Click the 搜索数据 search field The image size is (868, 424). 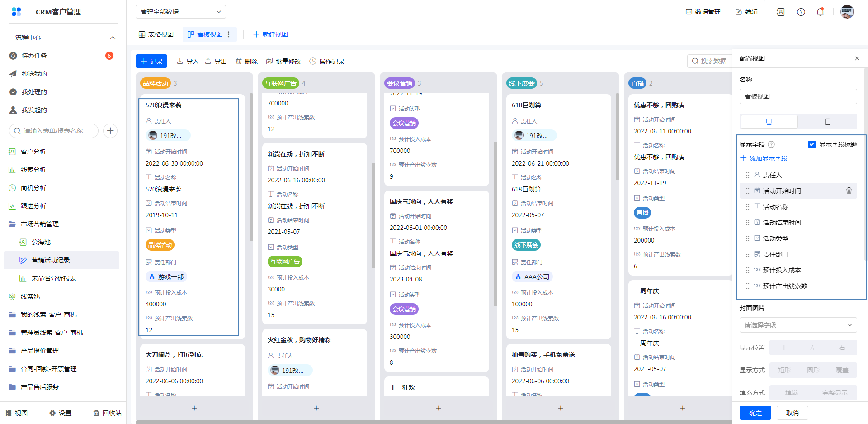tap(710, 61)
